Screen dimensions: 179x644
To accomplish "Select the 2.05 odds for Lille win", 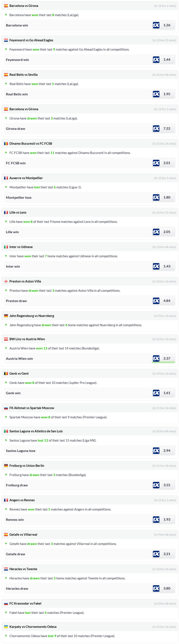I will pyautogui.click(x=167, y=232).
